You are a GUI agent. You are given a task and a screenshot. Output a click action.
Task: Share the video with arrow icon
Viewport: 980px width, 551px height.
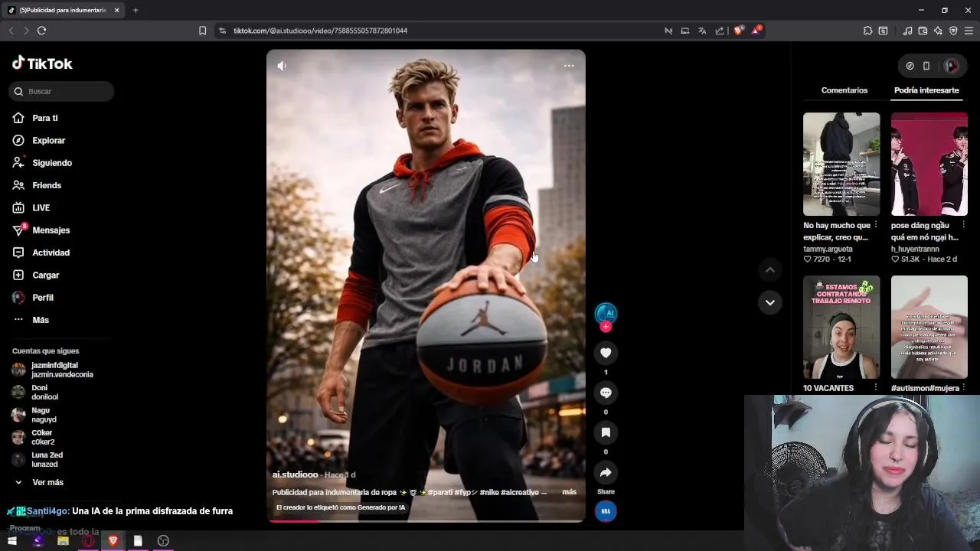coord(606,472)
